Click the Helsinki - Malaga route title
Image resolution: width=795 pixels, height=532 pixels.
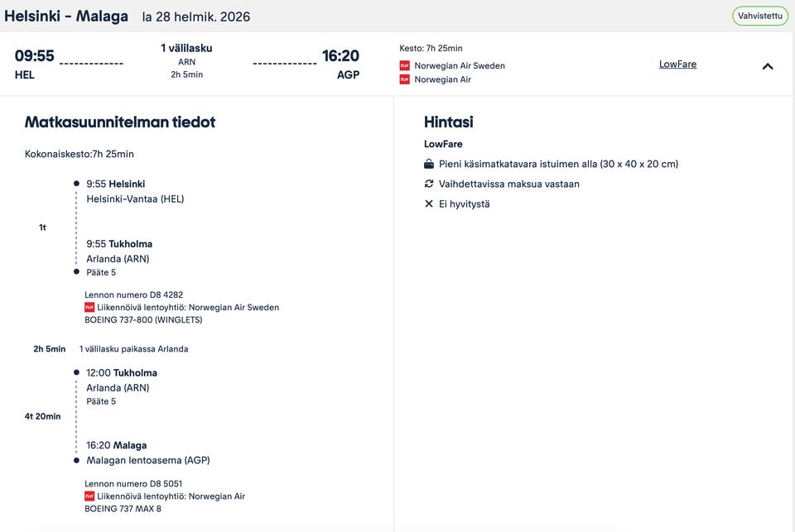(x=66, y=17)
